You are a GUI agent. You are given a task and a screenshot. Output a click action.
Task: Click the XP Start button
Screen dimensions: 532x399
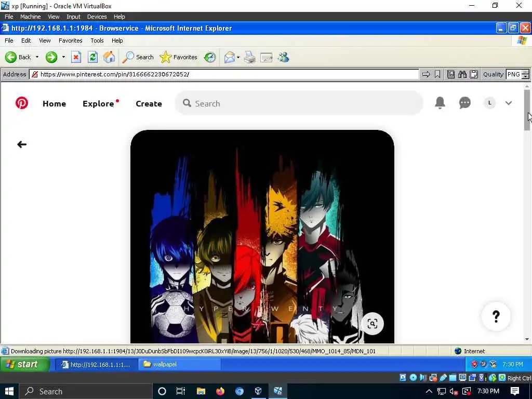click(25, 364)
